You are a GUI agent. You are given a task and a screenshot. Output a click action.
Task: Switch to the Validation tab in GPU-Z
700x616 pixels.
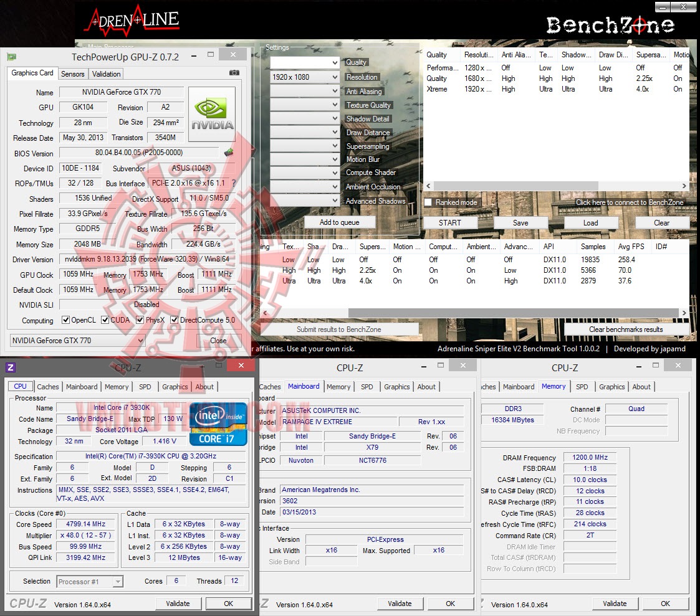(x=106, y=74)
